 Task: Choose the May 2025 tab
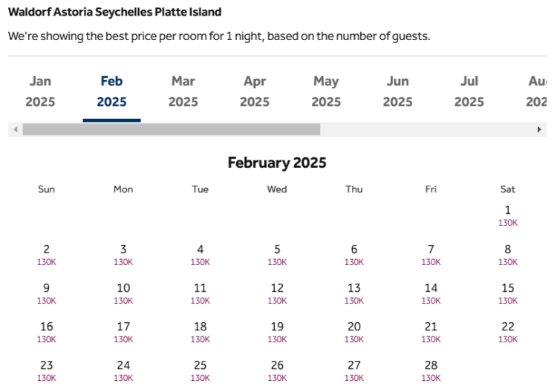[326, 91]
